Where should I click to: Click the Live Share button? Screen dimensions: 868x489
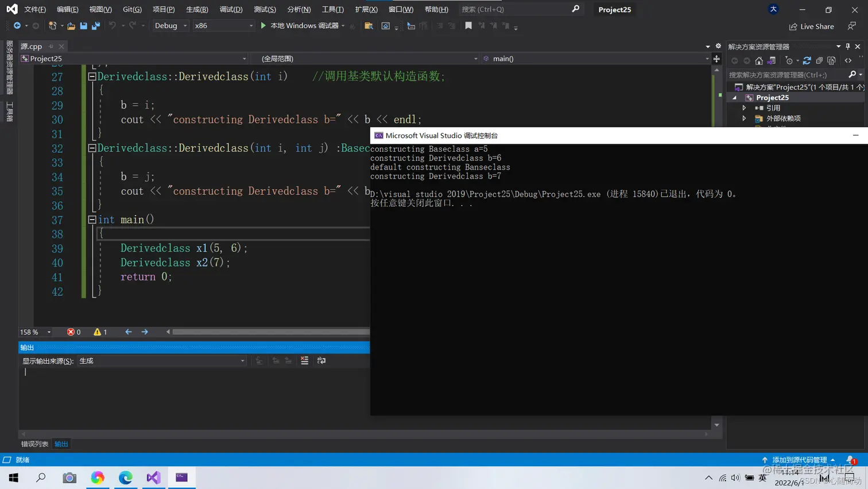[x=811, y=26]
